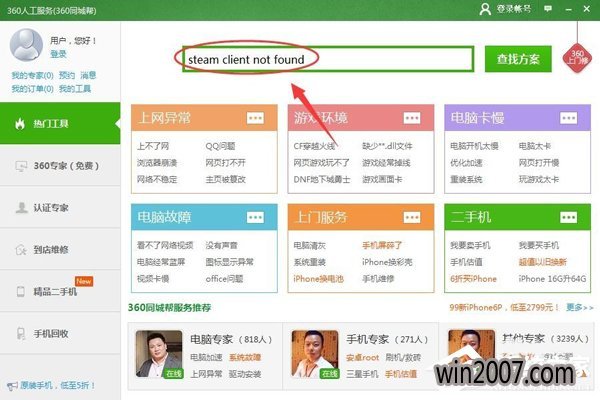Click the repair icon beside 到店维修
The height and width of the screenshot is (400, 600).
click(x=21, y=250)
